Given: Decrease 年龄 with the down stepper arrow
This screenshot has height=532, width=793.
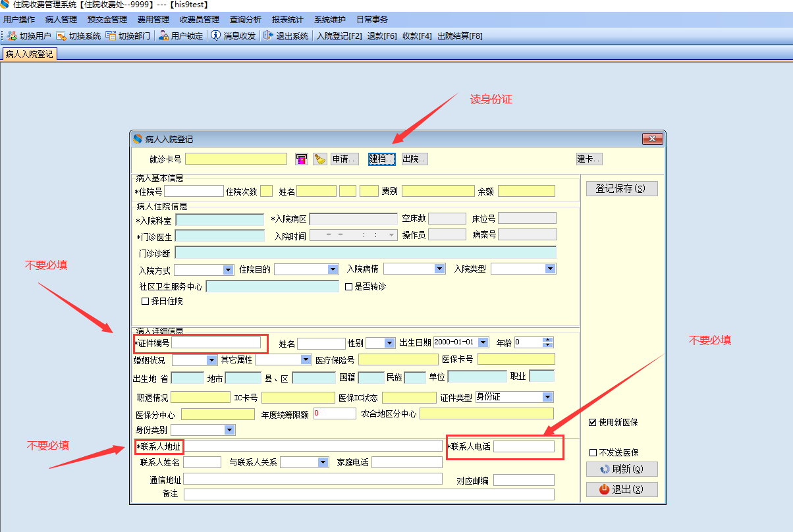Looking at the screenshot, I should [x=548, y=345].
